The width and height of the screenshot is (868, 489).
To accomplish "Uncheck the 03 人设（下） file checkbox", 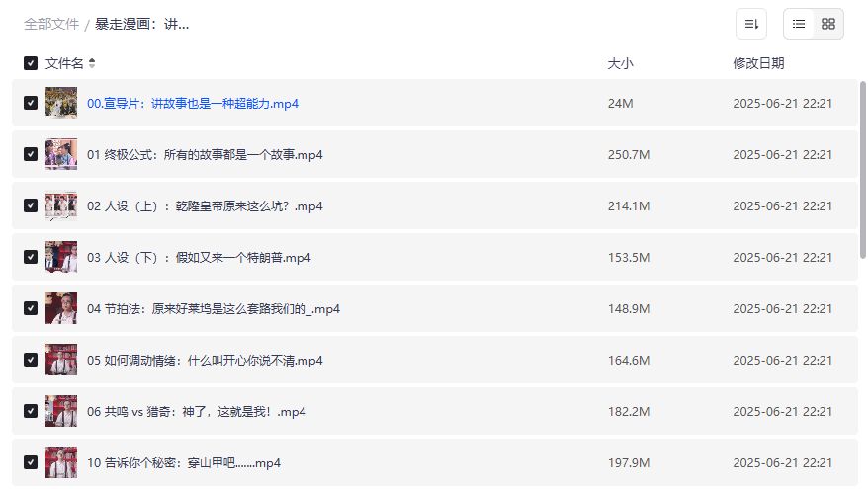I will (31, 257).
